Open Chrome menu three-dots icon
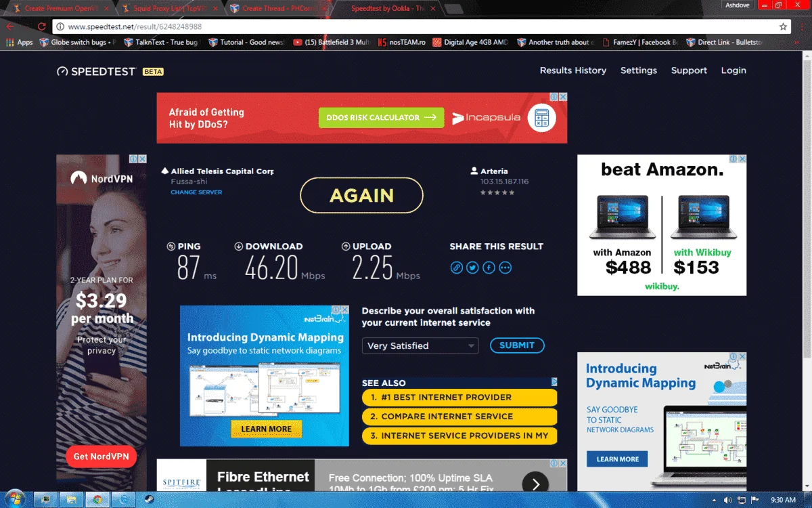Image resolution: width=812 pixels, height=508 pixels. 803,26
